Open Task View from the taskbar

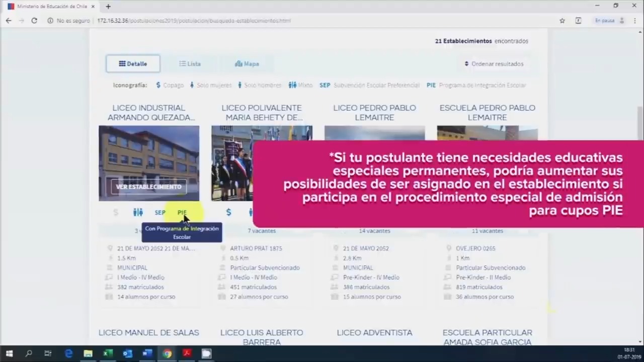click(x=48, y=353)
